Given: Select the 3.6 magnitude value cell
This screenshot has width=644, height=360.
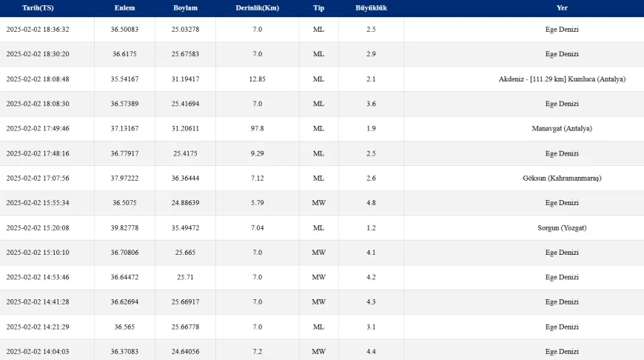Looking at the screenshot, I should point(372,104).
